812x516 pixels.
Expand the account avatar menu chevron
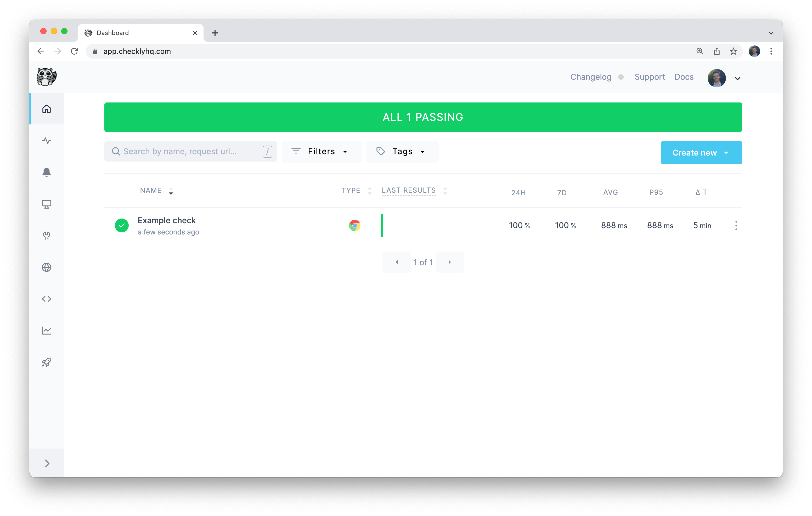737,78
